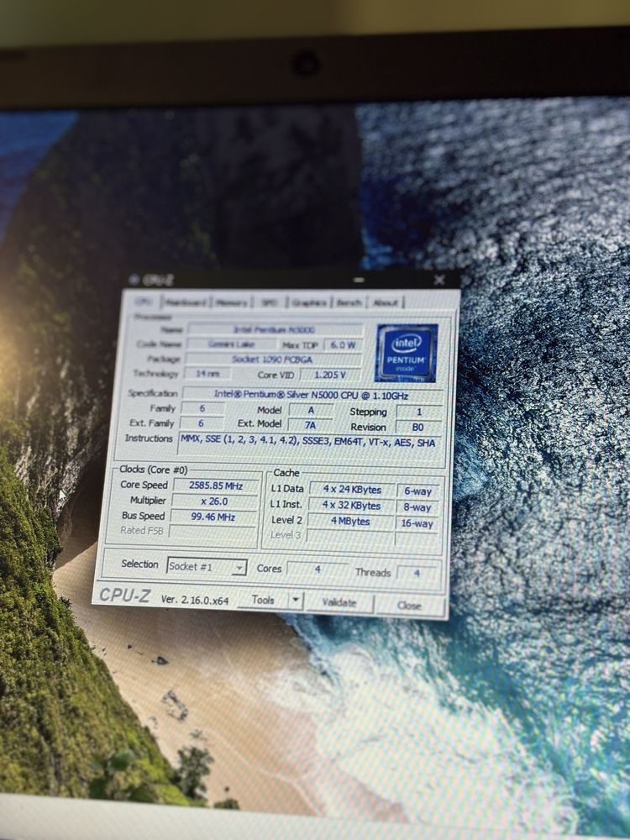The height and width of the screenshot is (840, 630).
Task: Click the Name field Intel Pentium N5000
Action: (275, 329)
